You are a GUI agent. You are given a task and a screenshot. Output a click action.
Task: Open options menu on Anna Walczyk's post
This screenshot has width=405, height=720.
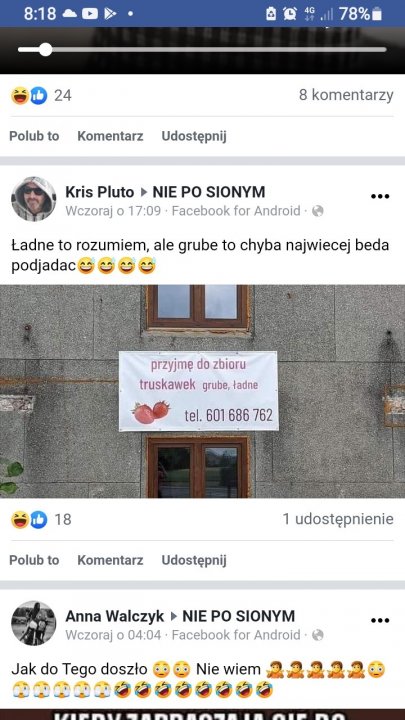[x=380, y=621]
